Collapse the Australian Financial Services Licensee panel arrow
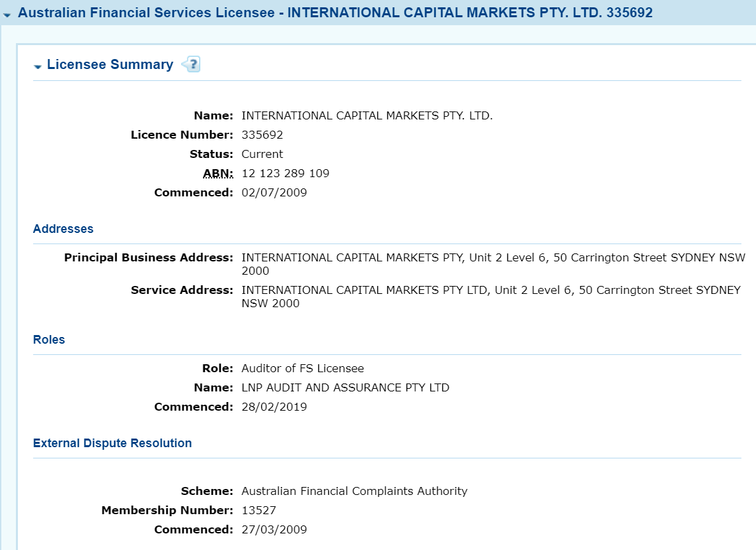756x550 pixels. [x=7, y=14]
